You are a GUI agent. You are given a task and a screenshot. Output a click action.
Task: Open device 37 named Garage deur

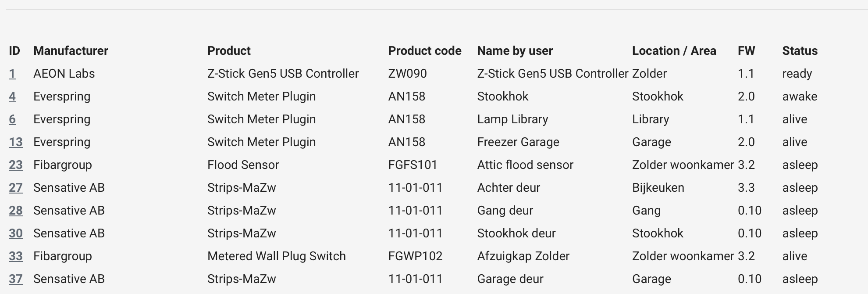coord(16,279)
